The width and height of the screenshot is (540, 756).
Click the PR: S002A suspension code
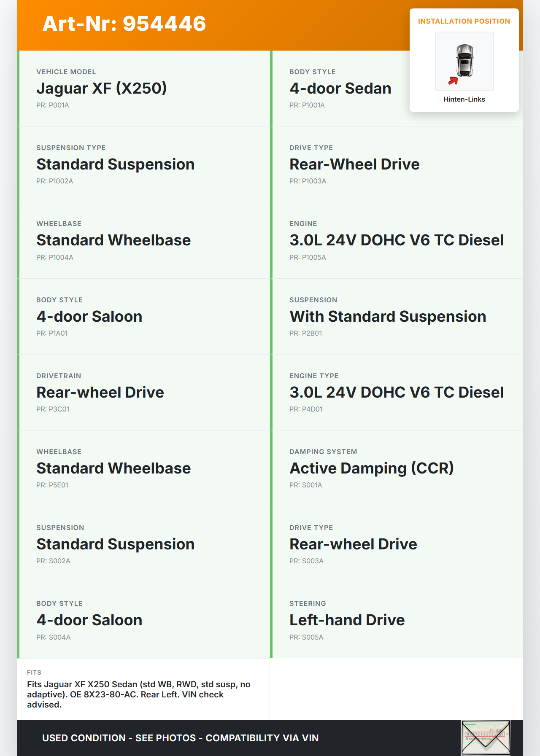[x=53, y=561]
